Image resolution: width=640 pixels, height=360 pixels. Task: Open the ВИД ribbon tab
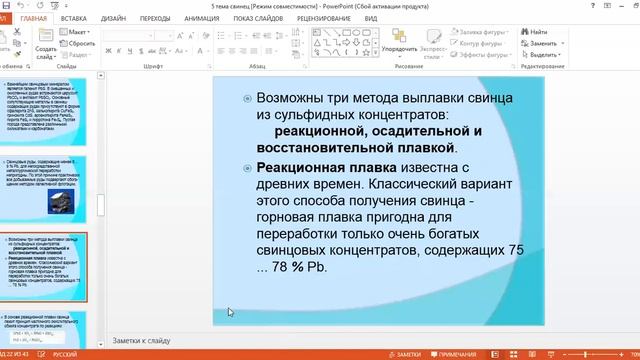coord(371,18)
